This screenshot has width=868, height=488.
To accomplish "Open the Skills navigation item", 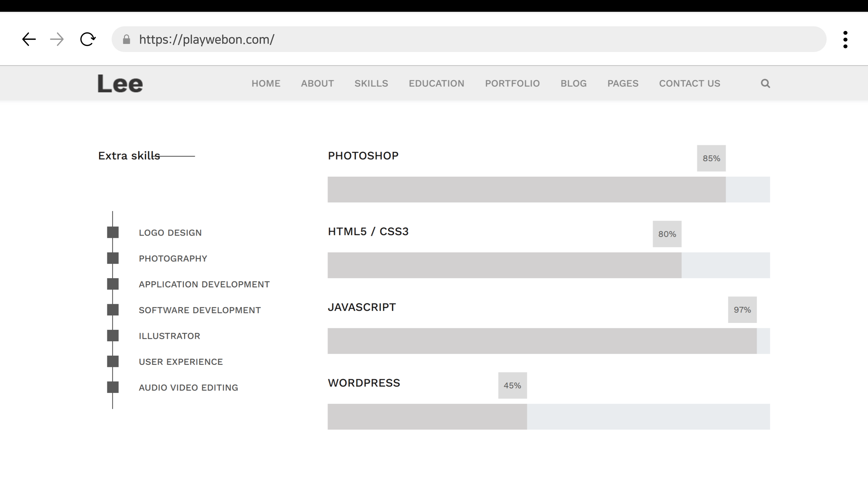I will (x=371, y=84).
